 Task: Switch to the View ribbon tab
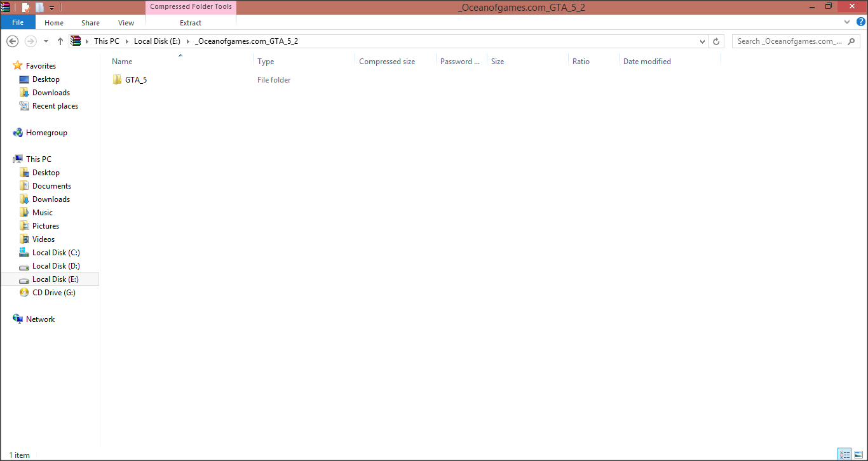coord(126,23)
